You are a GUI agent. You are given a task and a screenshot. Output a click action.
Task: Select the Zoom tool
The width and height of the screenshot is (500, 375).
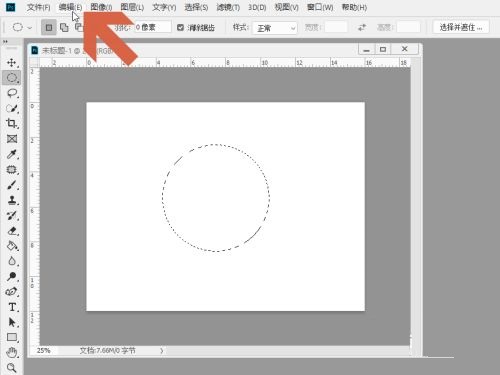(x=12, y=367)
